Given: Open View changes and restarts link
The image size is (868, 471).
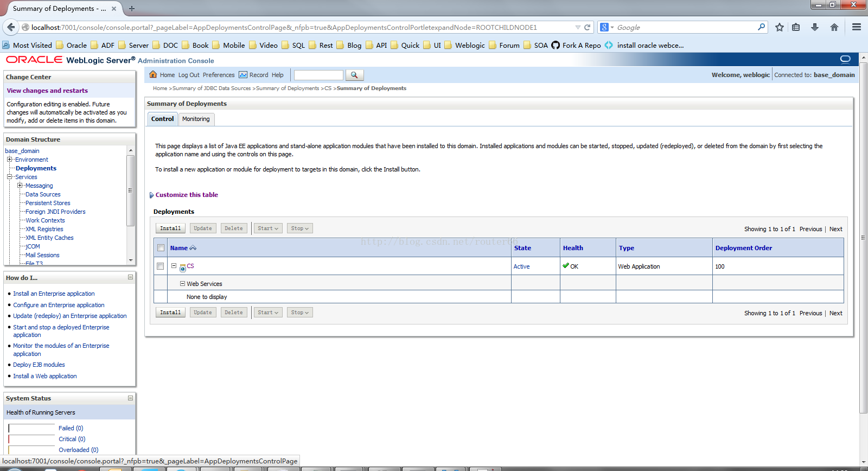Looking at the screenshot, I should tap(47, 91).
